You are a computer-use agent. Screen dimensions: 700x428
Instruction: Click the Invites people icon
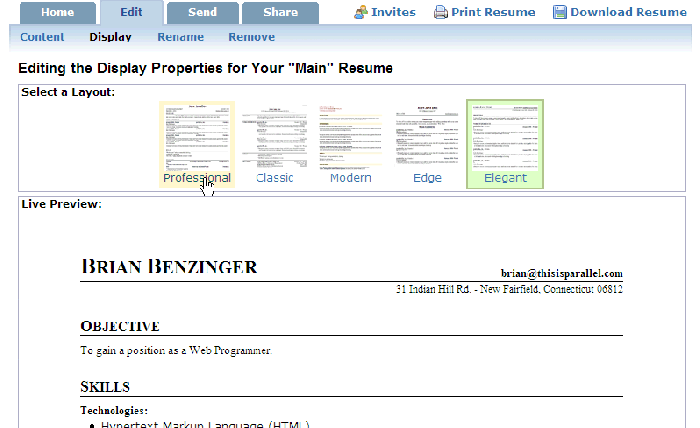tap(361, 12)
